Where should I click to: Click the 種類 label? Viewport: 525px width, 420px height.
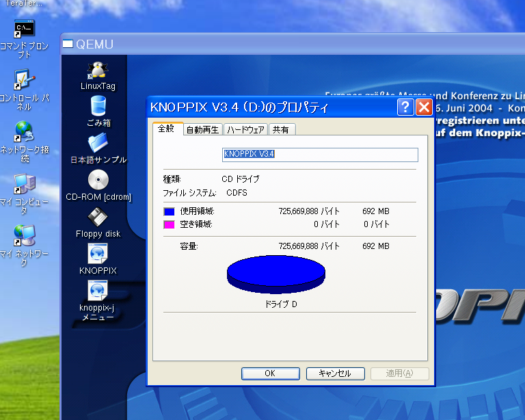pos(172,179)
